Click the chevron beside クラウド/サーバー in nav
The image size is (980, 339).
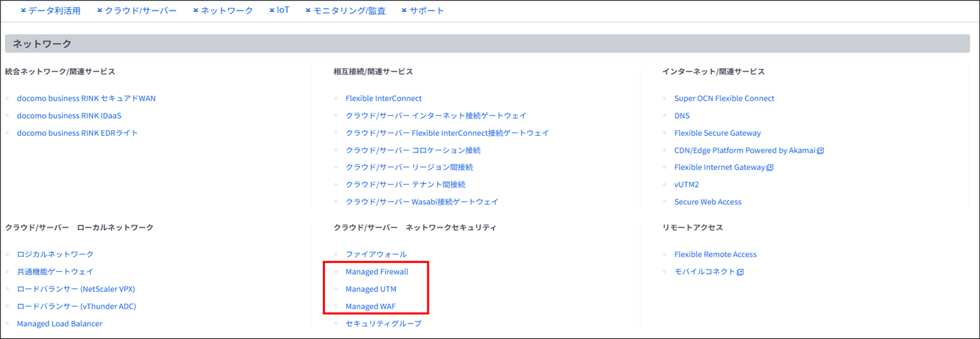[x=100, y=10]
